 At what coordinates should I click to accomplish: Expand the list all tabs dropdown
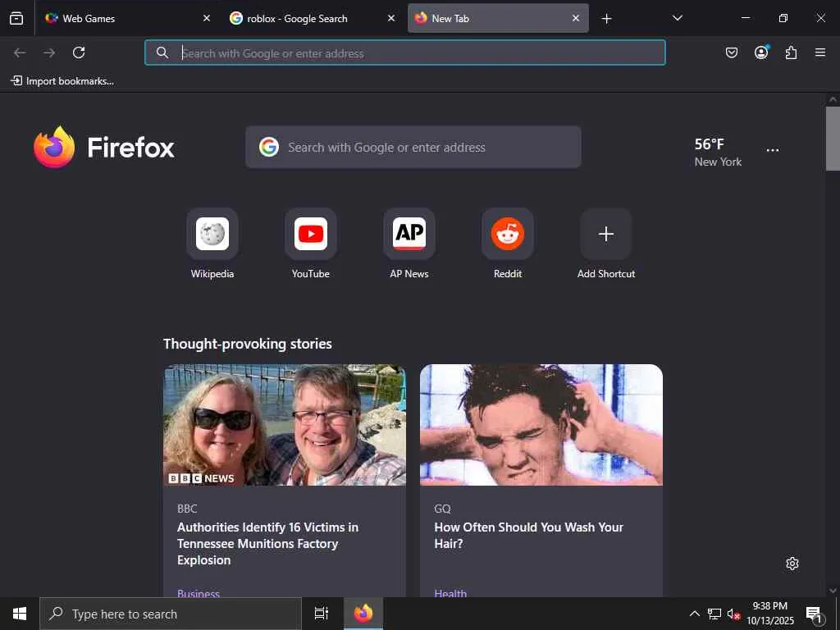[677, 18]
